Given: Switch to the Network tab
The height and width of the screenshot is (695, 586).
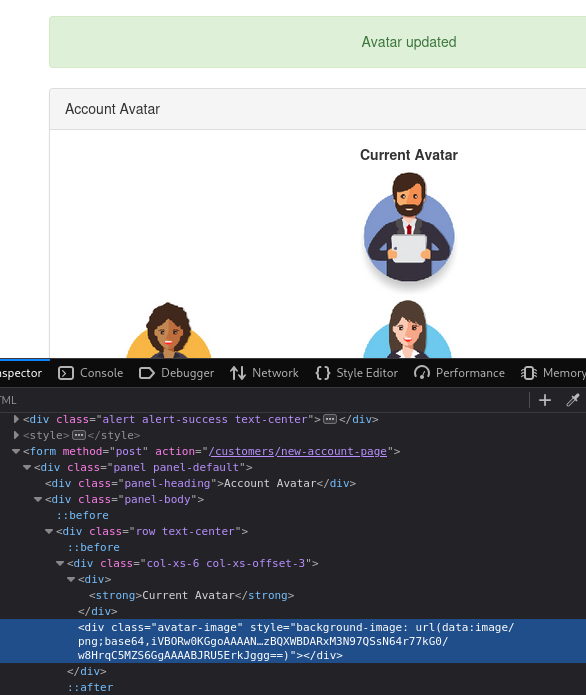Looking at the screenshot, I should pyautogui.click(x=264, y=373).
